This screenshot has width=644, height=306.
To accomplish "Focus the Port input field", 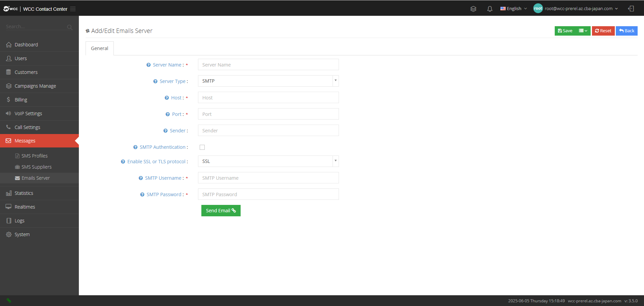I will tap(268, 114).
